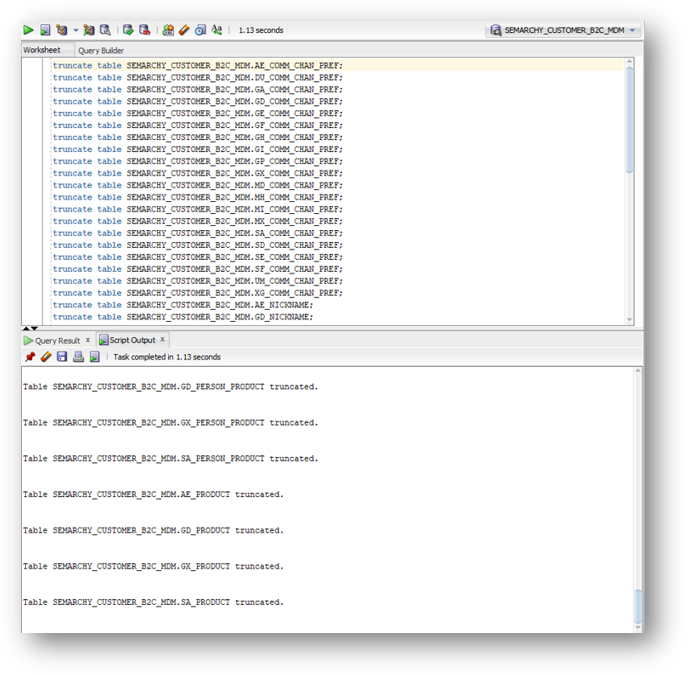Click the XG_COMM_CHAN_PREF truncate line

point(198,293)
